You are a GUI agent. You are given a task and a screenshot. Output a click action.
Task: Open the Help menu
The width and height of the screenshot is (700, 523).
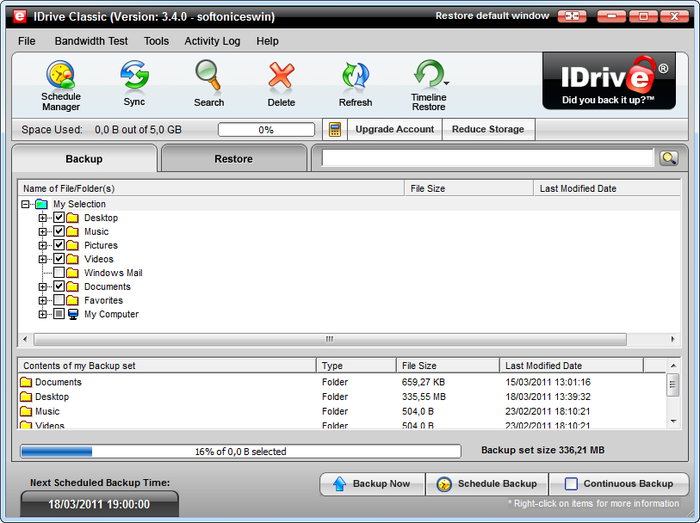[x=267, y=41]
